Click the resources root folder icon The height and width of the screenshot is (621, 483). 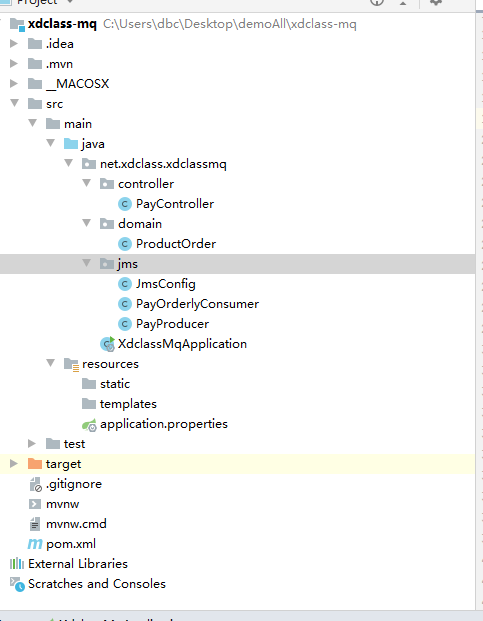point(71,364)
